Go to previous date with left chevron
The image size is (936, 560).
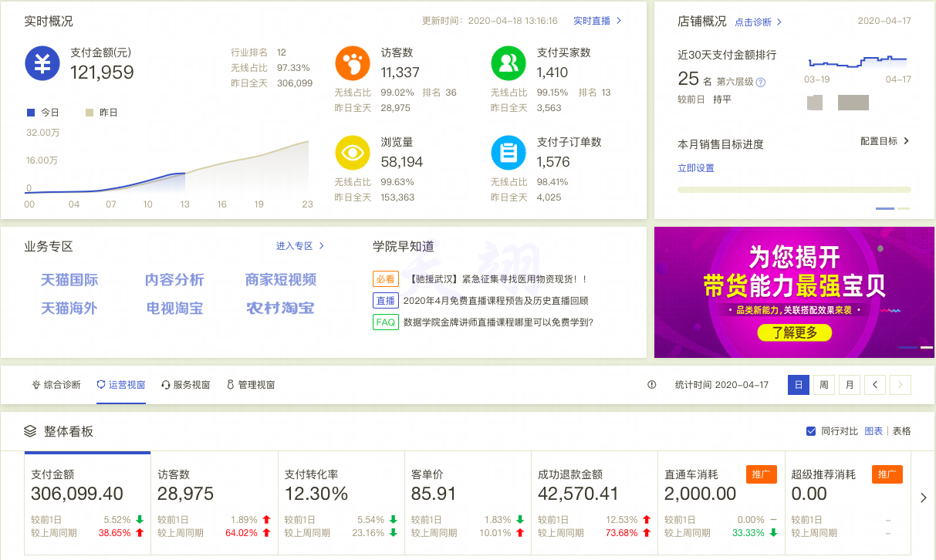875,384
